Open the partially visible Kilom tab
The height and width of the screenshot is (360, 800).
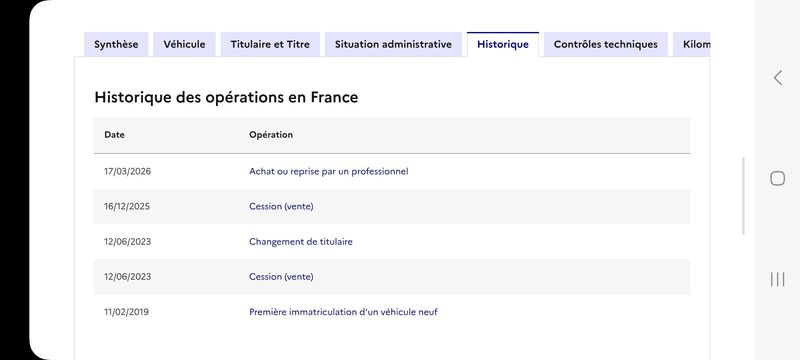pos(692,44)
